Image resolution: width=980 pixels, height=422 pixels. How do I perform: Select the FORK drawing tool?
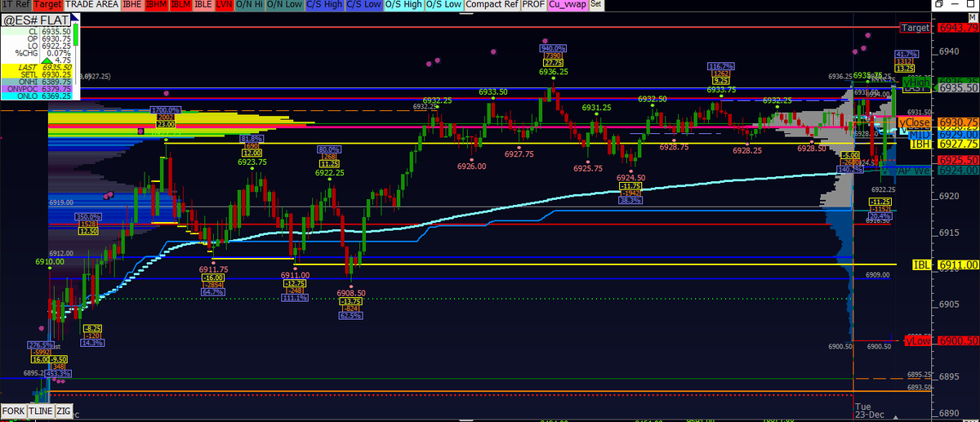pyautogui.click(x=13, y=410)
